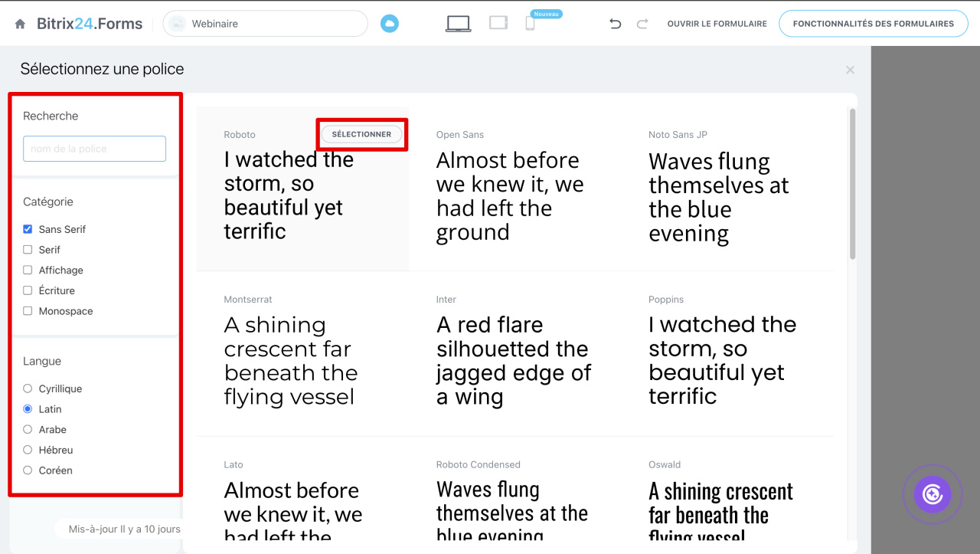Choose the Open Sans font card
The width and height of the screenshot is (980, 554).
tap(514, 188)
